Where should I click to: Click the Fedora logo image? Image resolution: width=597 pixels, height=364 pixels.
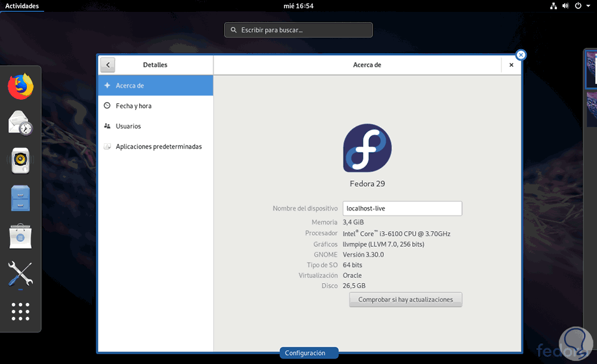[367, 148]
